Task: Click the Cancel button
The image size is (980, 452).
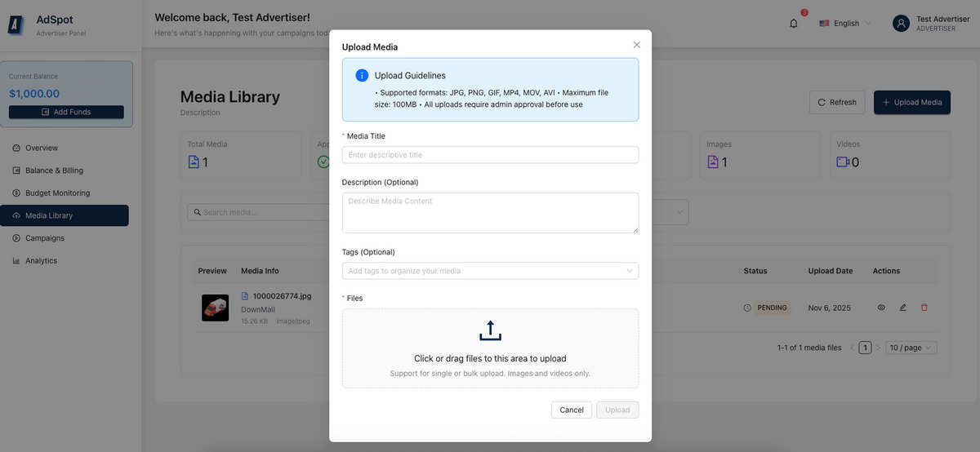Action: click(x=572, y=410)
